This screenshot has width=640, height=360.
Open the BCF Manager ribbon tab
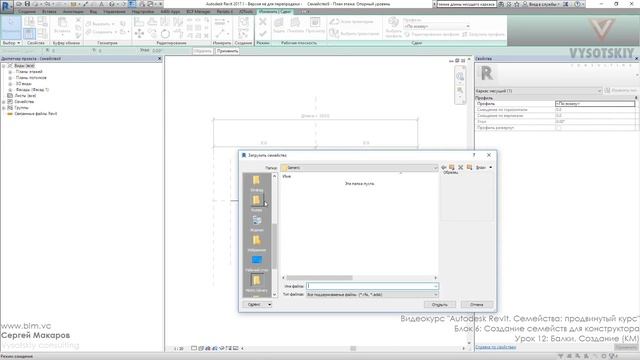click(x=198, y=12)
